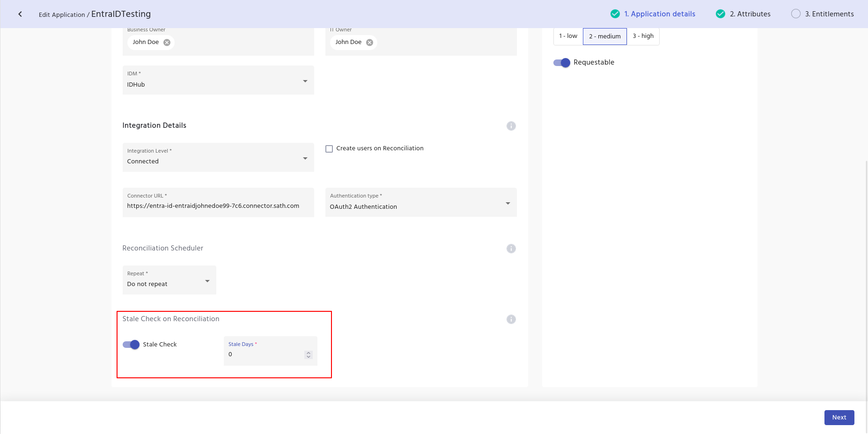Open the IDM dropdown
868x434 pixels.
pyautogui.click(x=218, y=81)
